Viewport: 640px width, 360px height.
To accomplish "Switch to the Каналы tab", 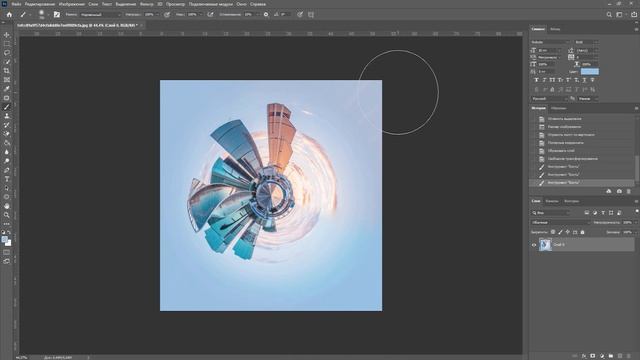I will (x=552, y=201).
